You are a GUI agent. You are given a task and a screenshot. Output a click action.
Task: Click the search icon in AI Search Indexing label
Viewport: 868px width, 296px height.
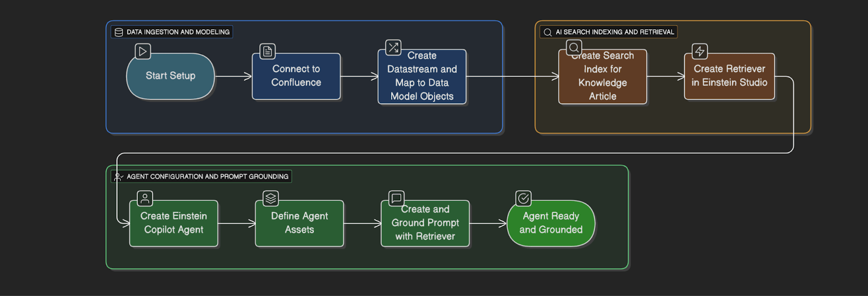pos(547,32)
